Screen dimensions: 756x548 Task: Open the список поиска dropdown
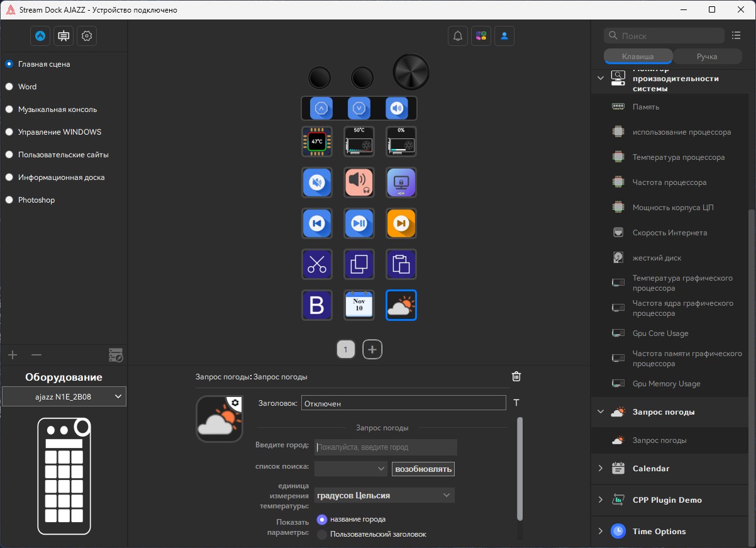351,469
